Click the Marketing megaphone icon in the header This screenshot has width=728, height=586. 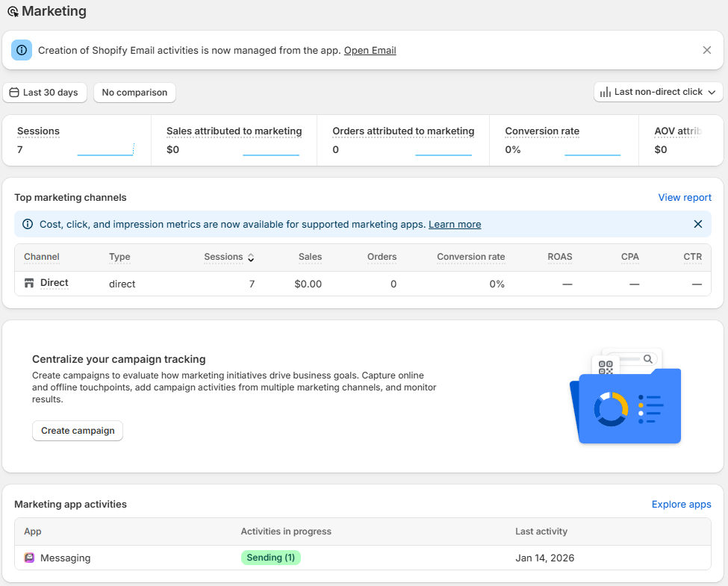click(x=13, y=11)
